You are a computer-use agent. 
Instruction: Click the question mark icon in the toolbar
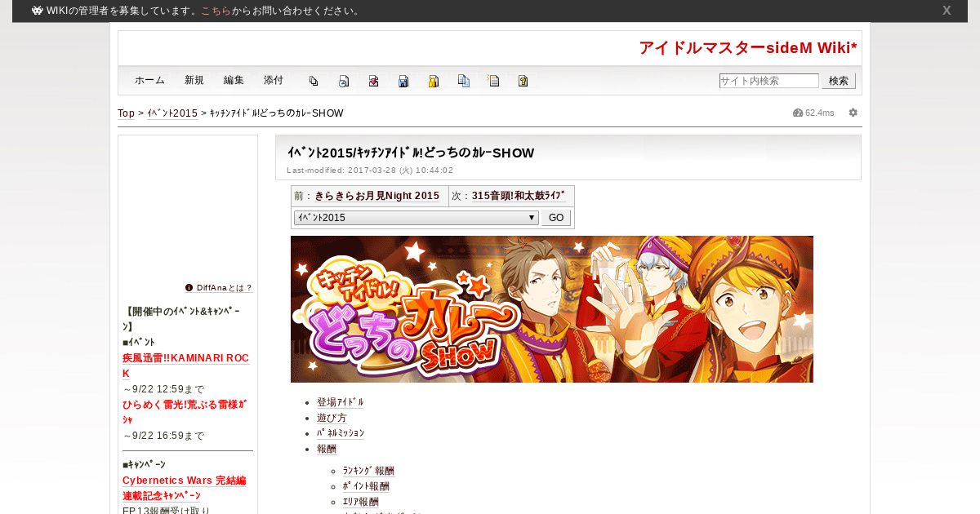coord(523,81)
